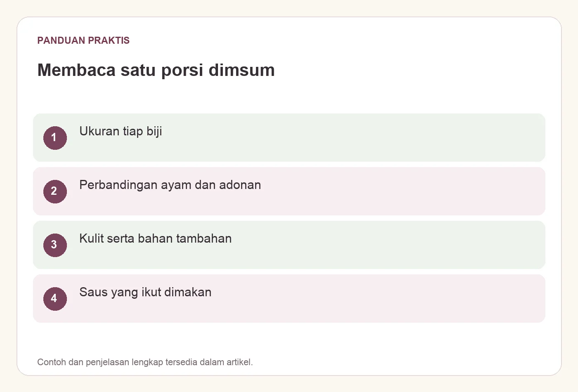Click the 'Membaca satu porsi dimsum' heading

tap(156, 70)
